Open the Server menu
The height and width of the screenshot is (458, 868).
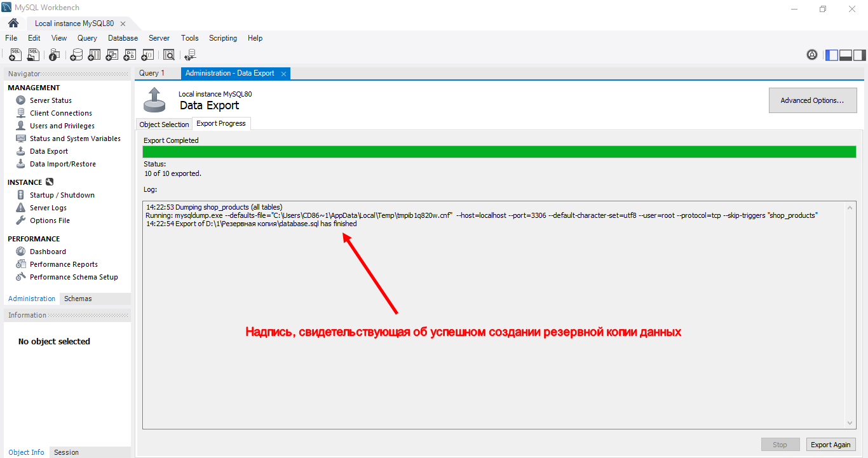(159, 38)
